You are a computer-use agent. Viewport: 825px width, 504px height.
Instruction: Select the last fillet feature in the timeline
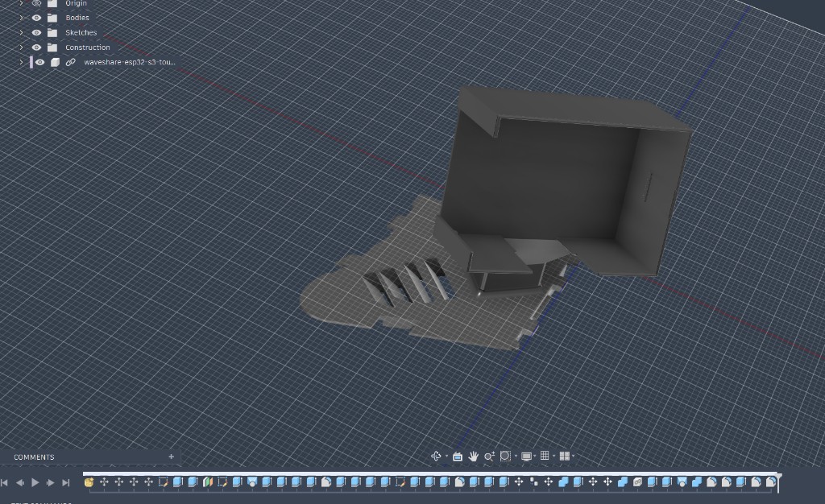coord(771,482)
